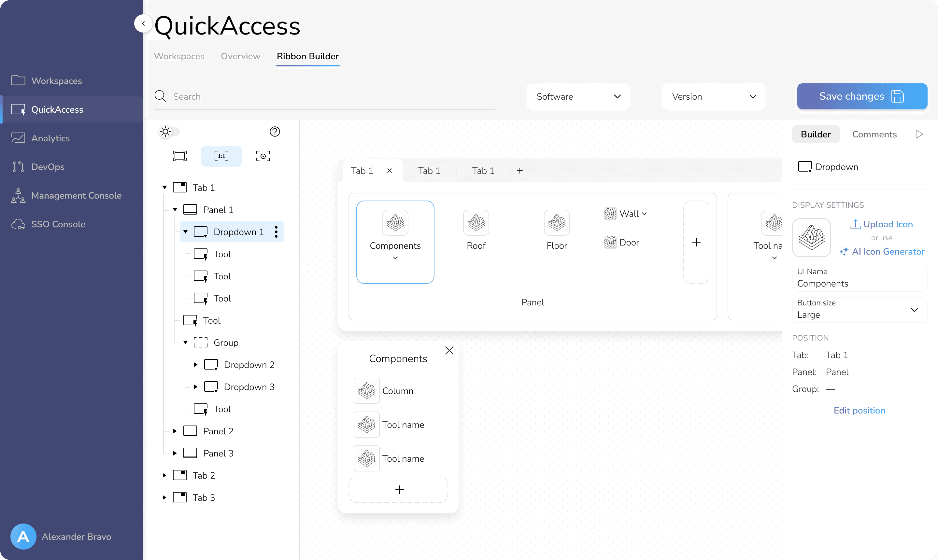Click the center focus view icon

263,156
